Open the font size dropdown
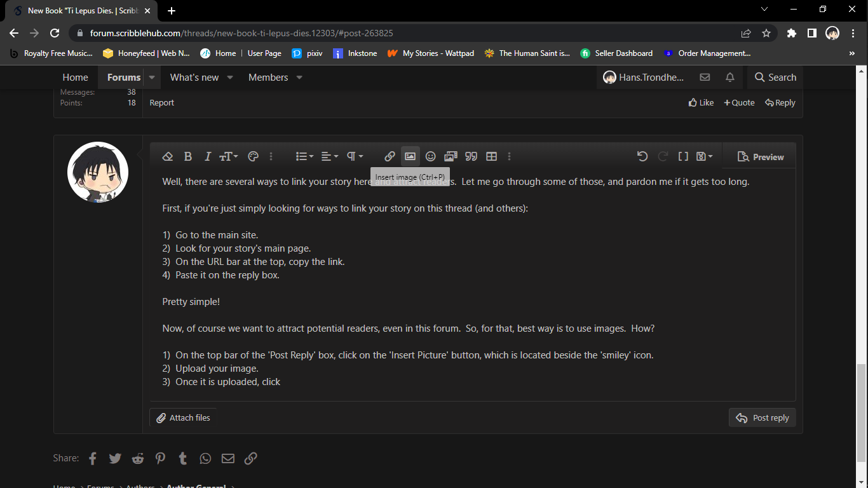Viewport: 868px width, 488px height. pyautogui.click(x=228, y=156)
